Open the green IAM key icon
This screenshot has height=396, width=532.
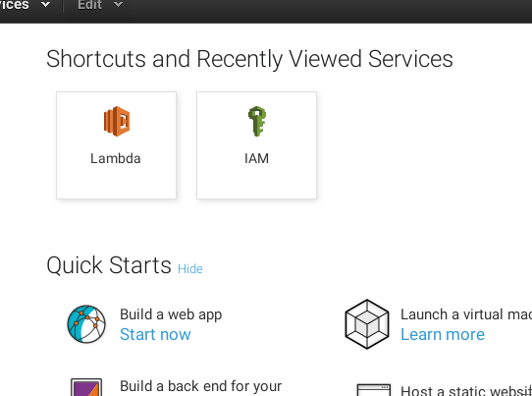pyautogui.click(x=257, y=121)
